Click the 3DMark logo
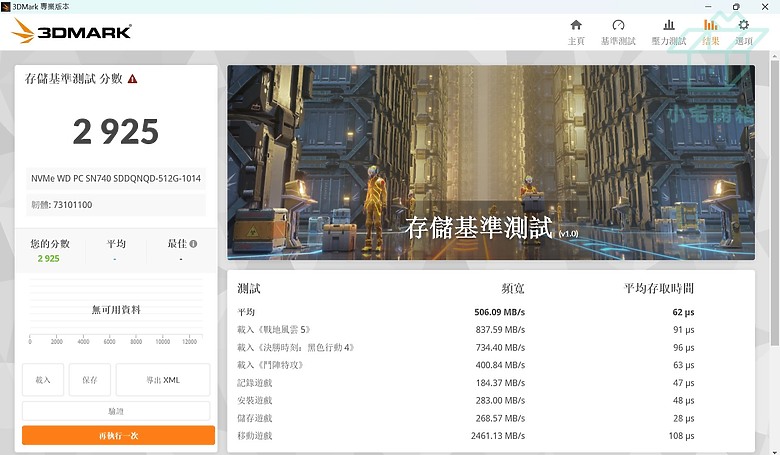Viewport: 780px width, 455px height. pos(71,31)
